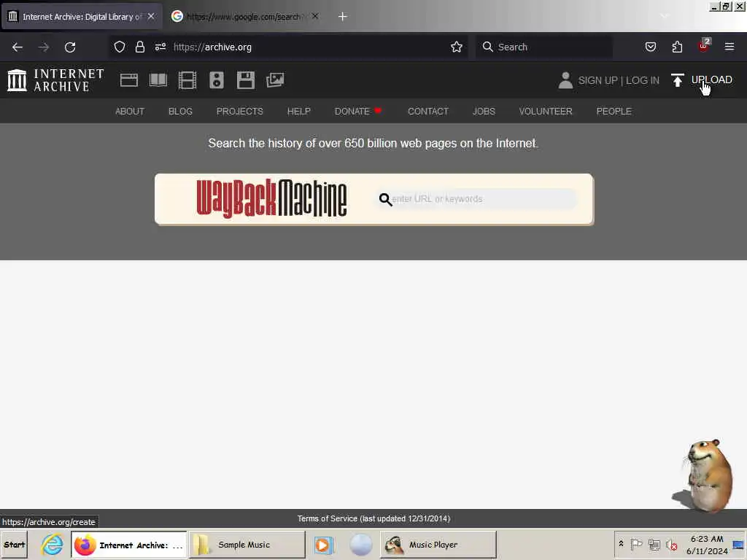Open a new browser tab
The image size is (747, 560).
point(343,17)
